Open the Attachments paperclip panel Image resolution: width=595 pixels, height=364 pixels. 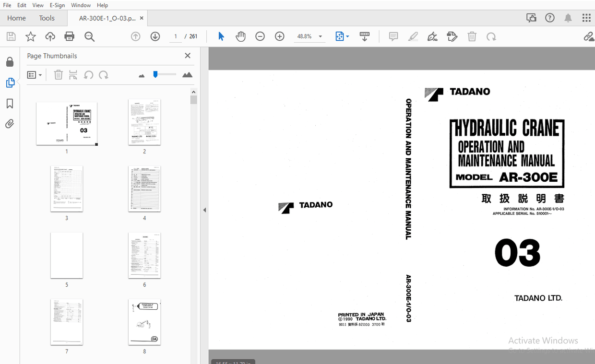pyautogui.click(x=10, y=124)
